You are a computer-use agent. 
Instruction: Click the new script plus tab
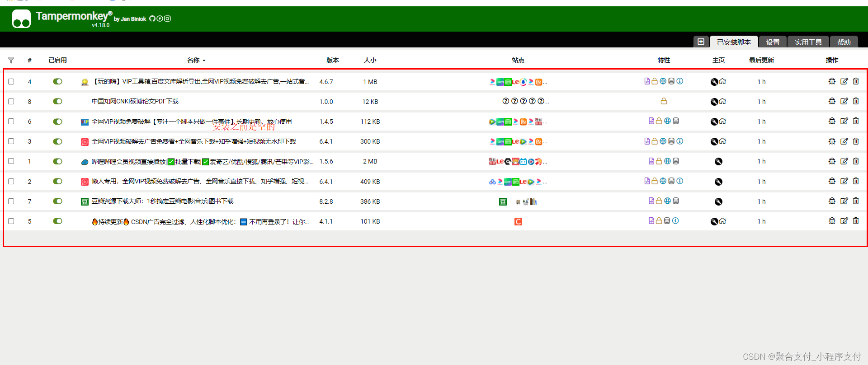pyautogui.click(x=701, y=42)
